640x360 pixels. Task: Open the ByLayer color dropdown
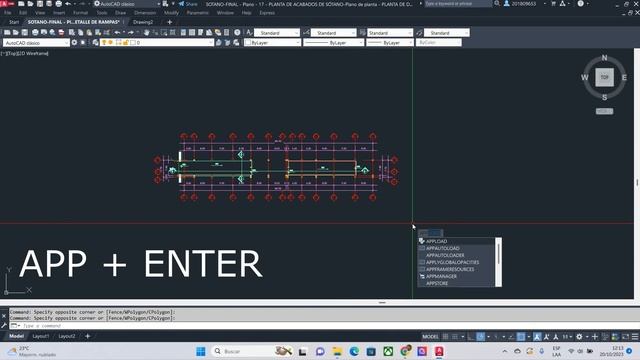pos(272,42)
